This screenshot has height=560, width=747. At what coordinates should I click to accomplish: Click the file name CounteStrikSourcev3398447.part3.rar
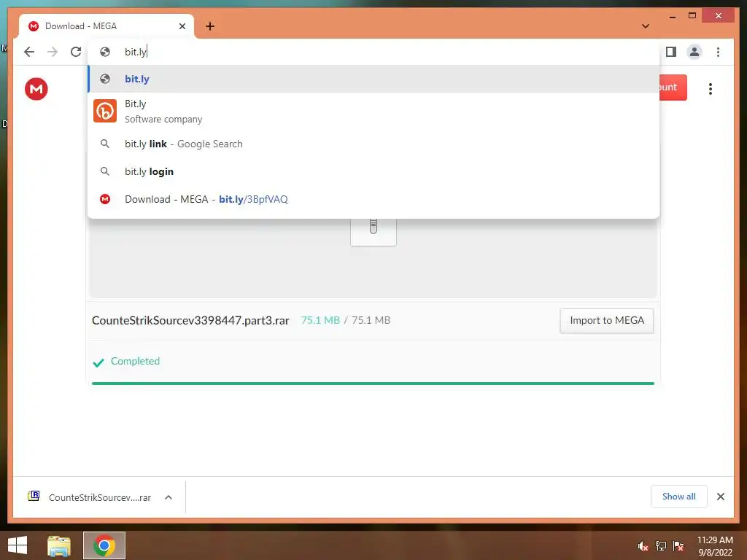tap(190, 321)
